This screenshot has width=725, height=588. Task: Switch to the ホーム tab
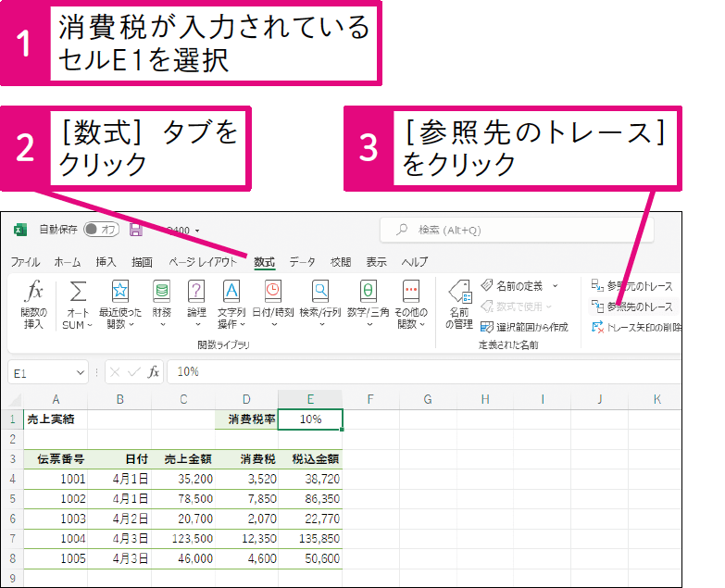click(x=68, y=262)
